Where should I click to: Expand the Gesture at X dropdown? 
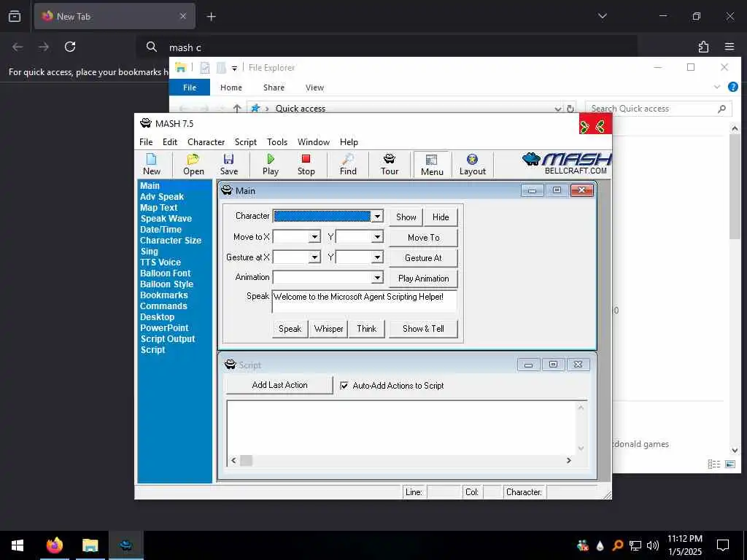coord(314,257)
